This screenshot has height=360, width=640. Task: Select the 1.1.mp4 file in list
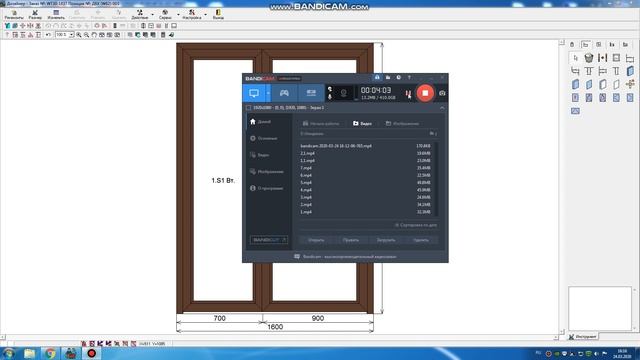pos(366,161)
